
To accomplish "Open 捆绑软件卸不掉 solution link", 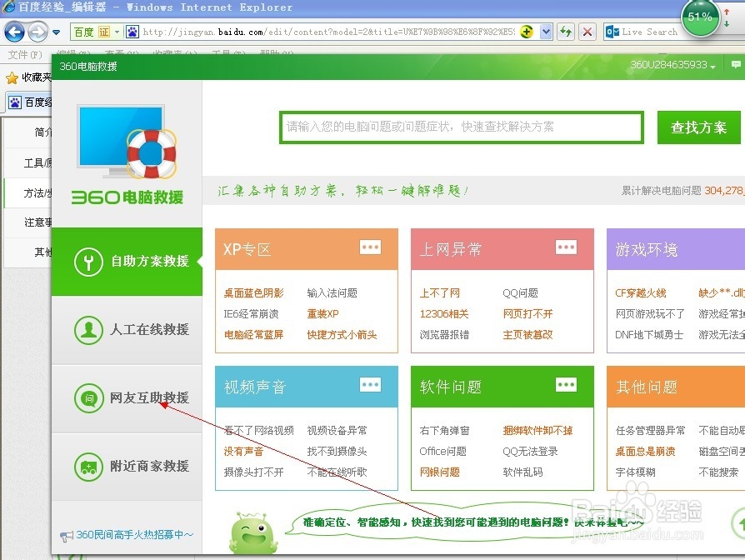I will click(537, 431).
